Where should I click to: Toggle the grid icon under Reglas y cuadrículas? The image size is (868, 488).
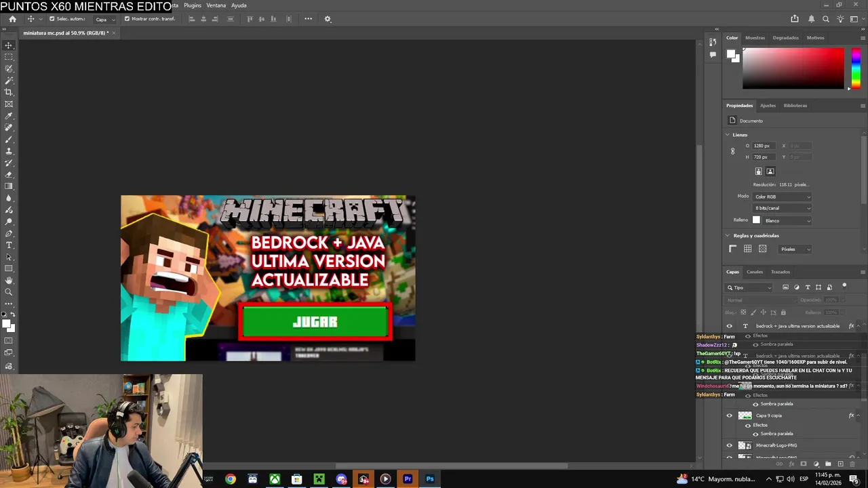(x=747, y=249)
